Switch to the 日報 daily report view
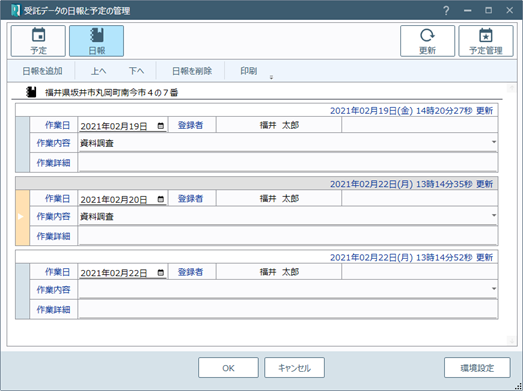523x391 pixels. [96, 41]
